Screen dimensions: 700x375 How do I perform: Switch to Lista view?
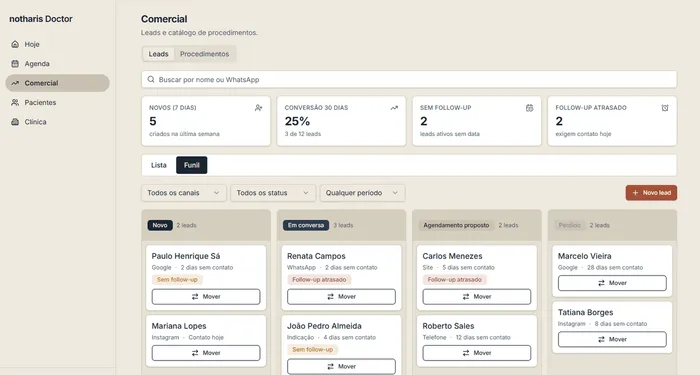click(x=158, y=165)
